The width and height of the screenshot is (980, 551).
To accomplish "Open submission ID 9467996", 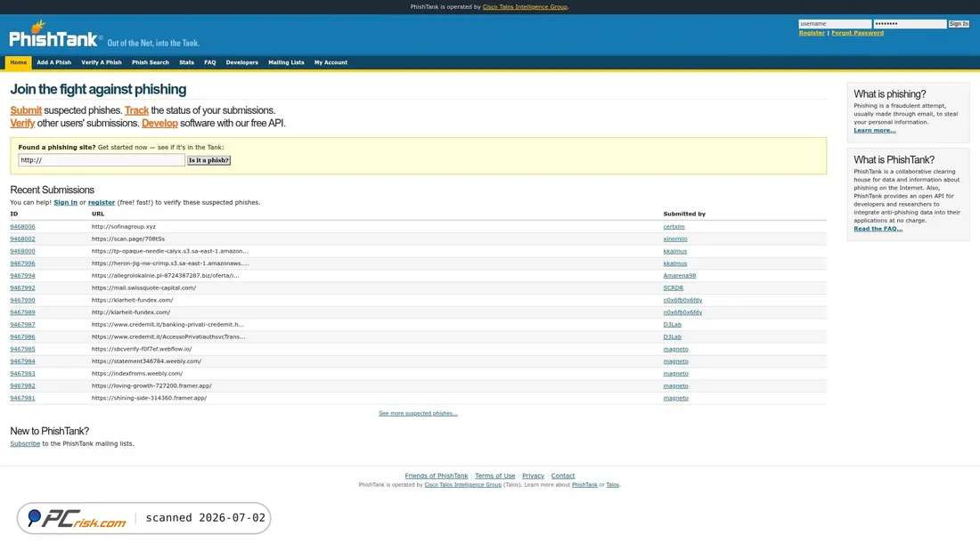I will (22, 263).
